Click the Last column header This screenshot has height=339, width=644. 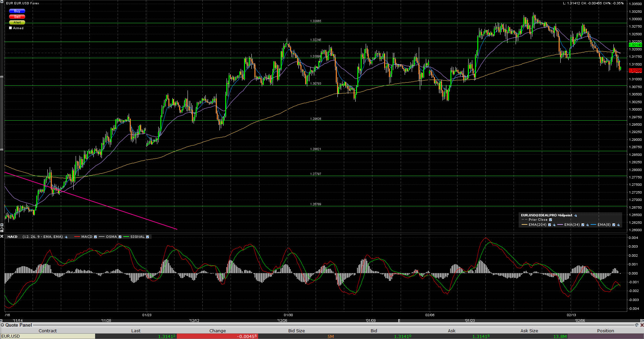[x=136, y=331]
